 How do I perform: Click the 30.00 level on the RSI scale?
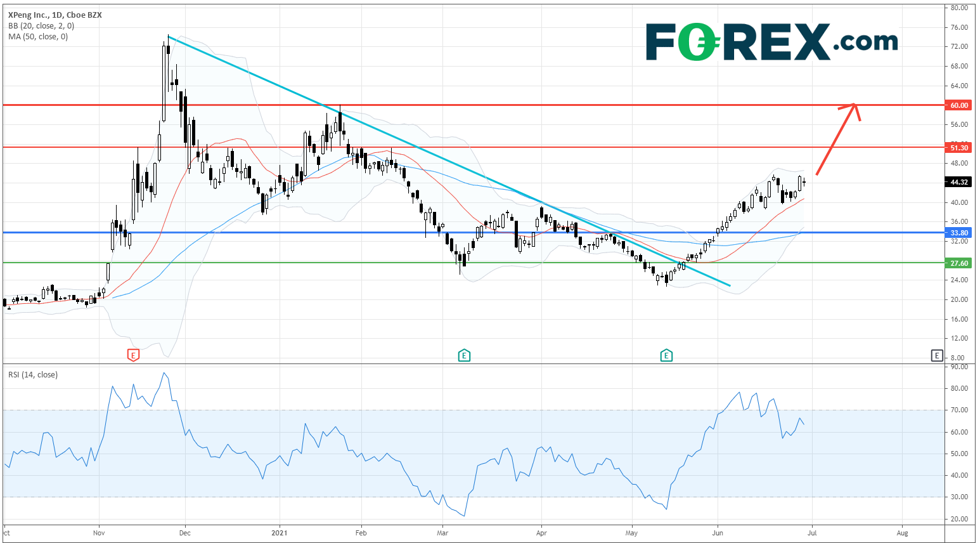click(x=959, y=497)
